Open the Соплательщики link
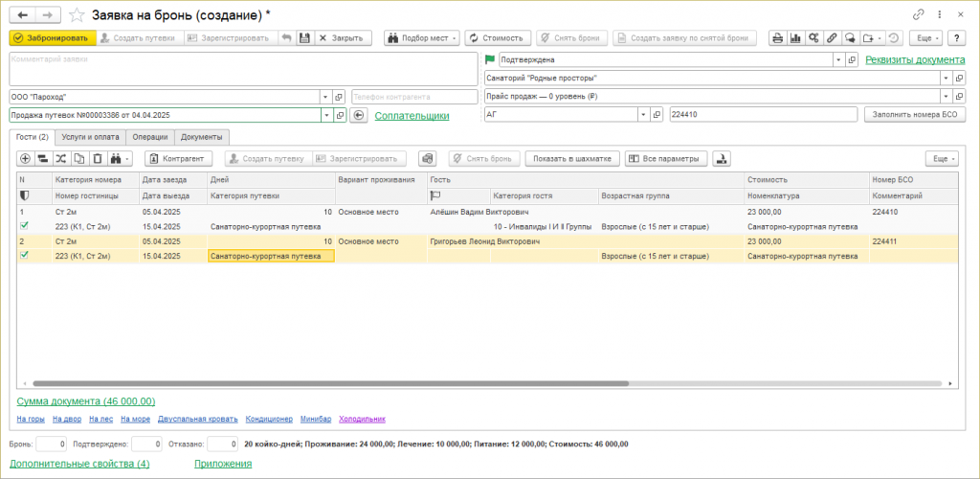980x479 pixels. (412, 115)
